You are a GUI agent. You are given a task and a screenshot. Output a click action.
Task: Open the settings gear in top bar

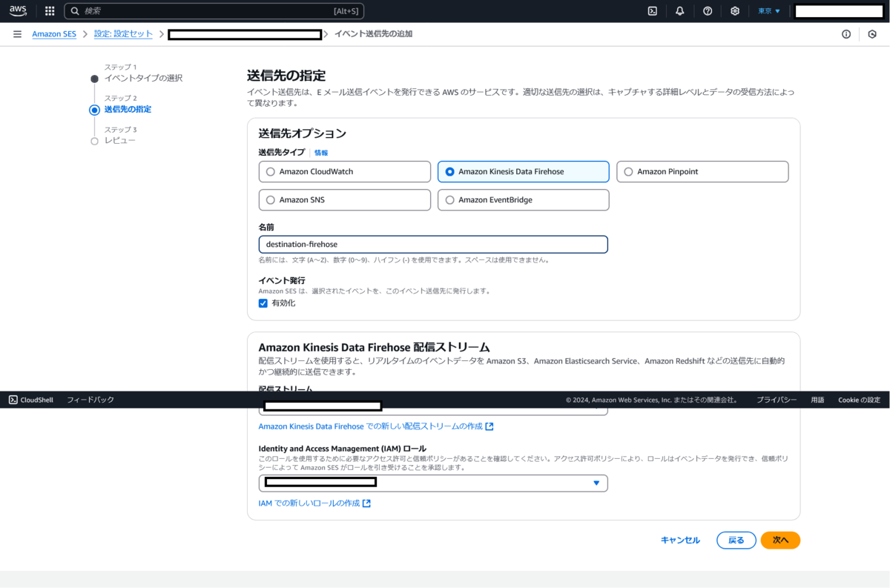pyautogui.click(x=735, y=11)
